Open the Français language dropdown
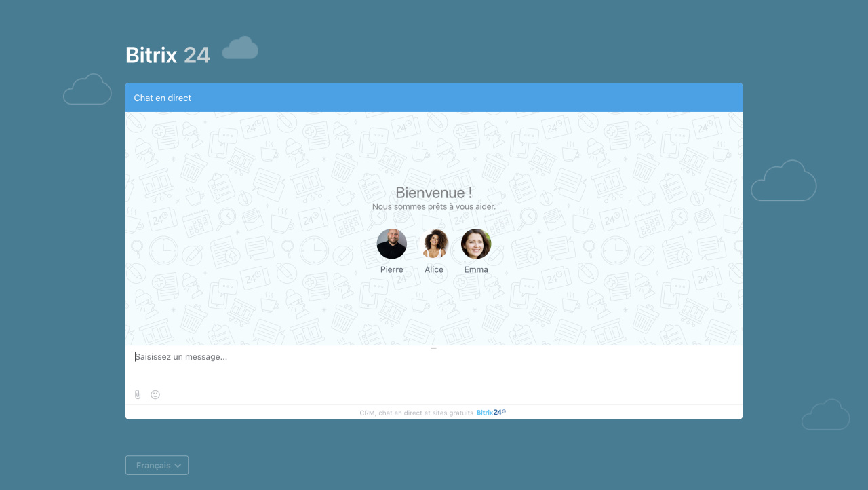Image resolution: width=868 pixels, height=490 pixels. [x=157, y=466]
